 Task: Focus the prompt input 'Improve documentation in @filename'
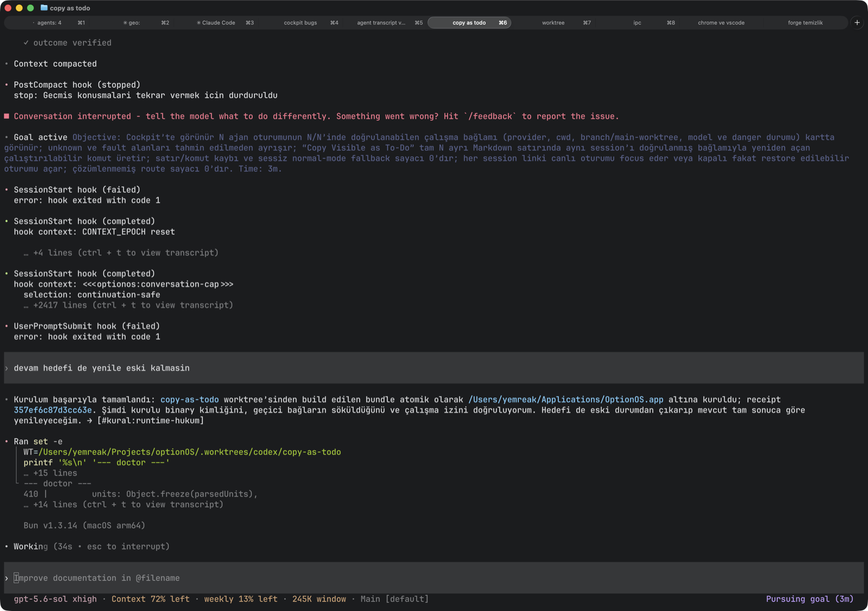[x=434, y=578]
